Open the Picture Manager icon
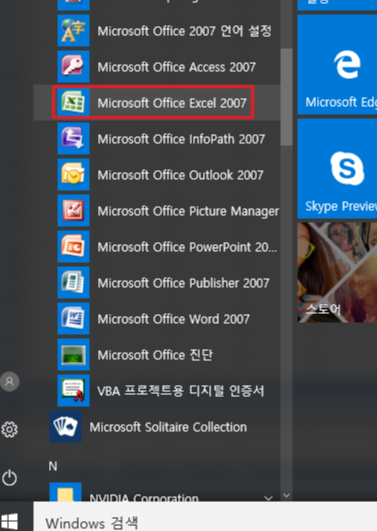 [x=73, y=211]
